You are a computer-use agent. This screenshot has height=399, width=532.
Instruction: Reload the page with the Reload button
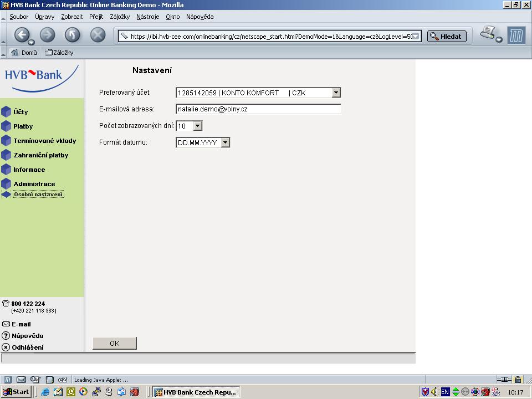72,34
